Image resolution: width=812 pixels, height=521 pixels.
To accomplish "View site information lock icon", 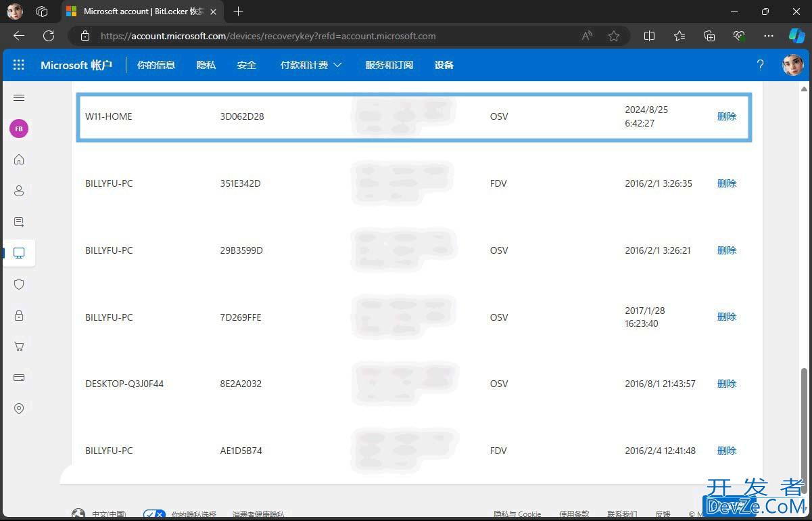I will click(x=85, y=36).
